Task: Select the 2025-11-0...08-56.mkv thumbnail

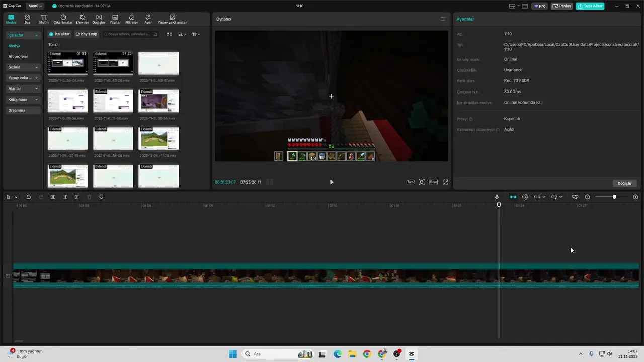Action: [158, 101]
